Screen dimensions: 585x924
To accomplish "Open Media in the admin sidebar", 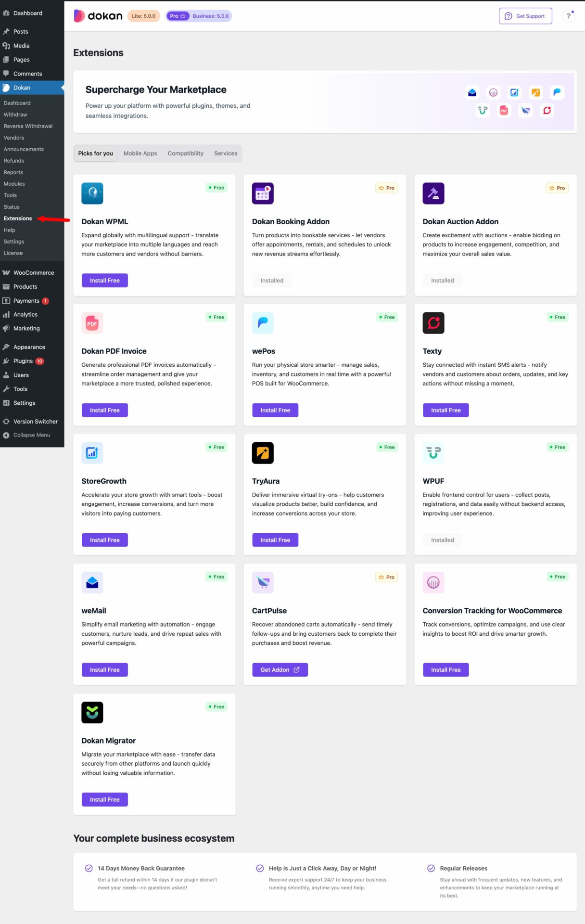I will pos(32,46).
